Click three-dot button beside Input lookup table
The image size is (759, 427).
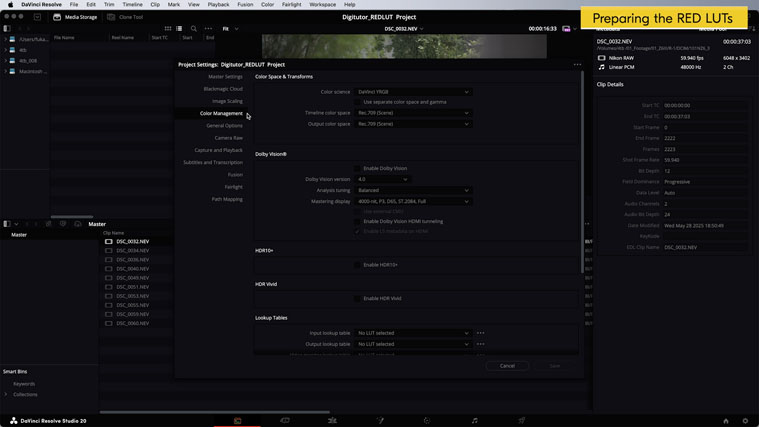tap(480, 333)
